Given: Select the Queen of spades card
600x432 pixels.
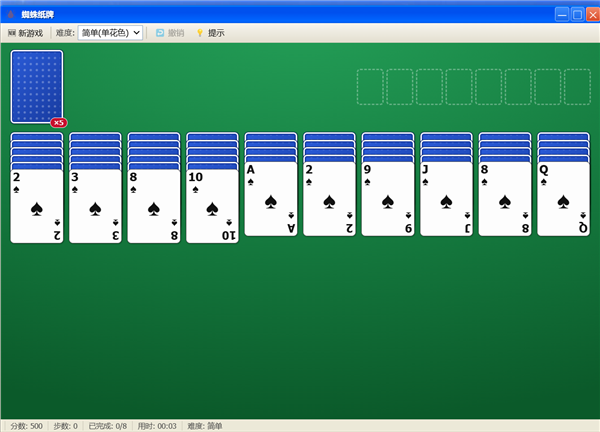Looking at the screenshot, I should coord(564,199).
